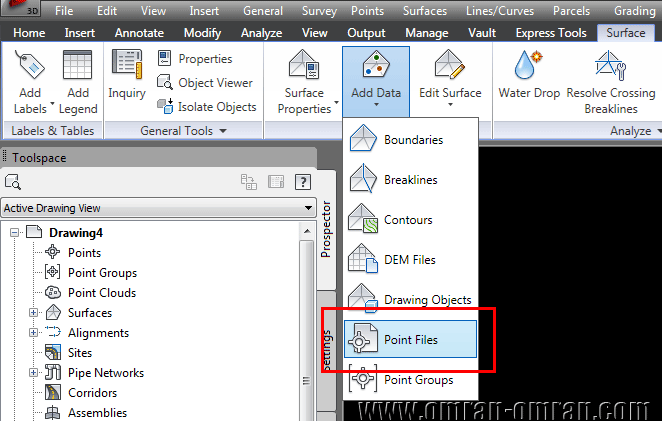Viewport: 662px width, 421px height.
Task: Open the Manage ribbon tab
Action: (426, 33)
